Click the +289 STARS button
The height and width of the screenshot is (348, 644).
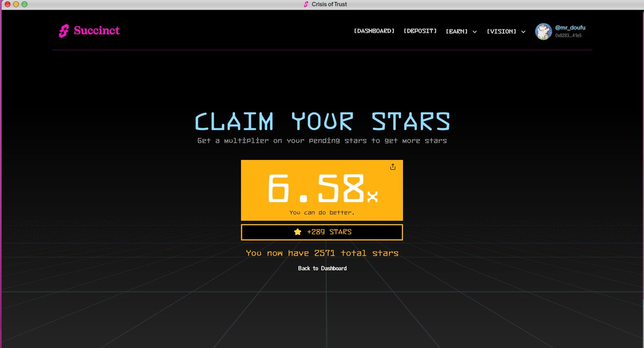[322, 232]
